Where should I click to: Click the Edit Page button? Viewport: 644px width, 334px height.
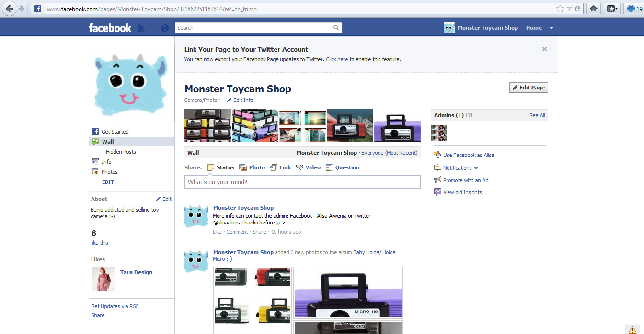coord(529,88)
